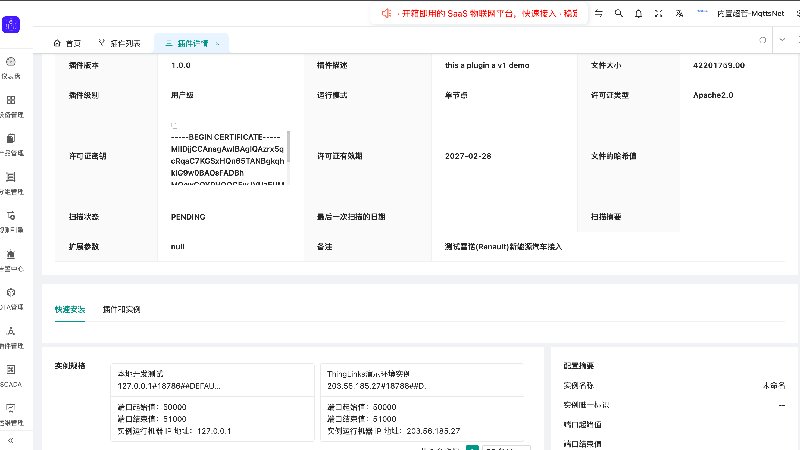
Task: Click the account name ending in MqttsNet
Action: [750, 14]
